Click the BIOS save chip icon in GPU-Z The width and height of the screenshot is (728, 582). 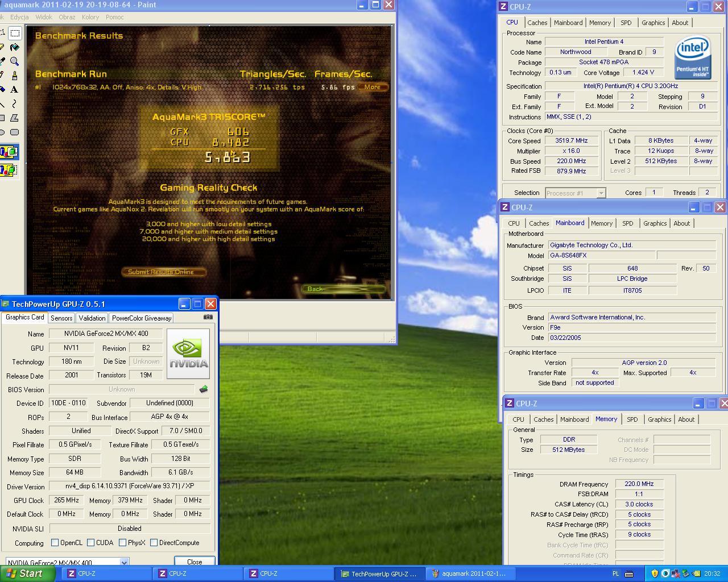pos(204,389)
